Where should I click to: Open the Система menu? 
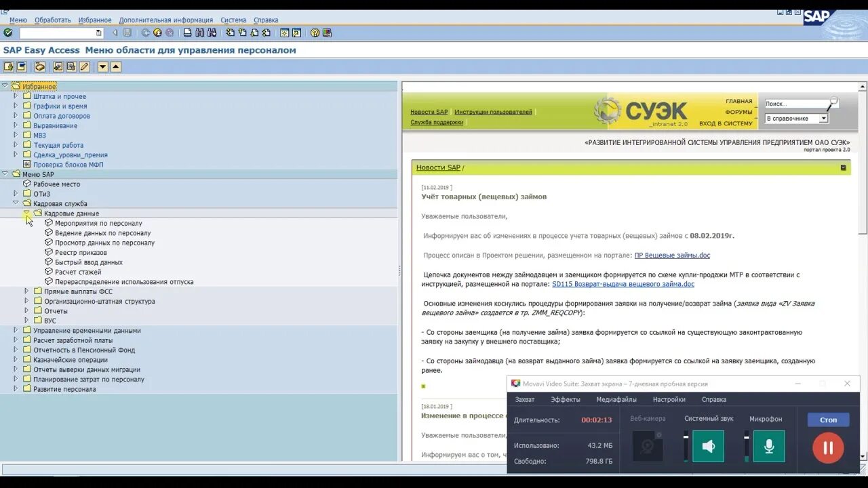[x=233, y=20]
